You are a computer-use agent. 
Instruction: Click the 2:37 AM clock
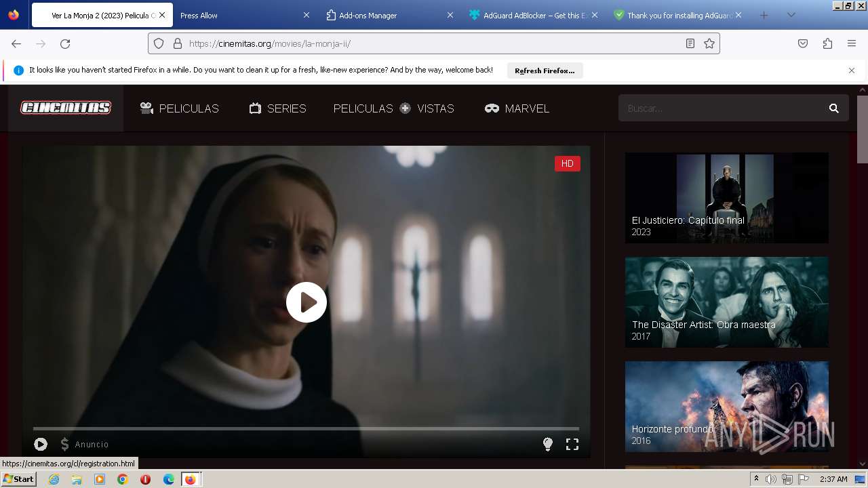(833, 479)
